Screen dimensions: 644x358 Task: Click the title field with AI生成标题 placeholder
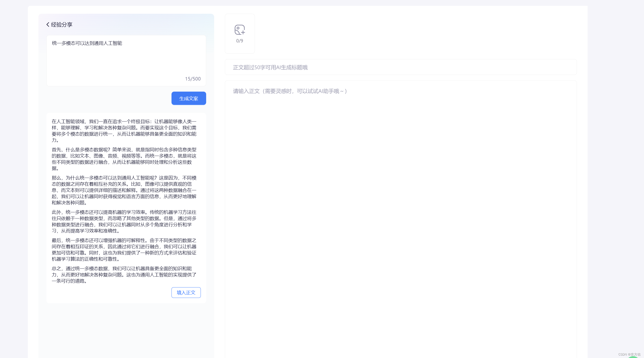coord(401,67)
